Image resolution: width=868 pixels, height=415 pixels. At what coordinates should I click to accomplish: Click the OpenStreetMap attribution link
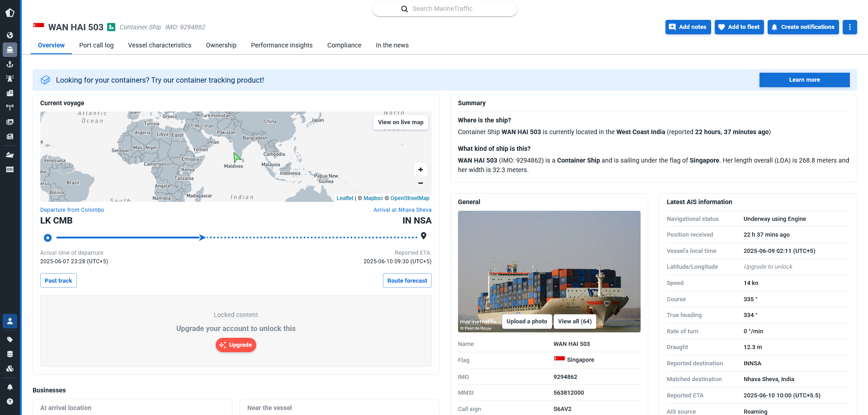pyautogui.click(x=410, y=198)
